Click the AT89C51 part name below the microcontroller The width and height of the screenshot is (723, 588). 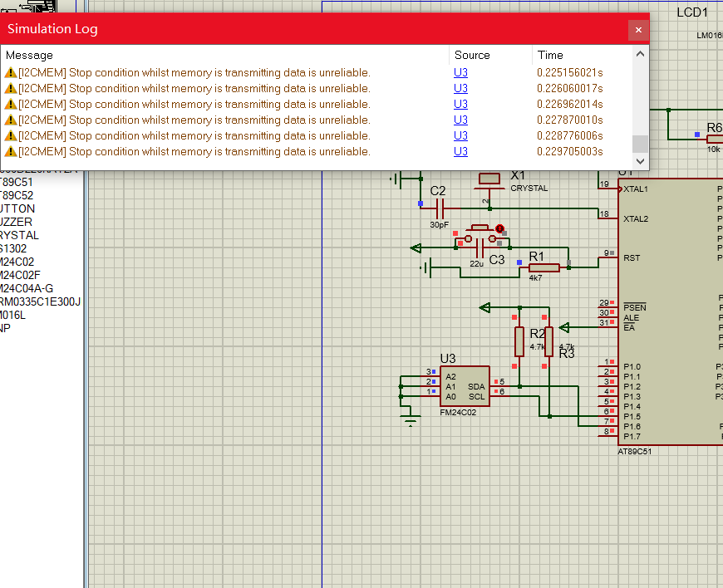(635, 452)
